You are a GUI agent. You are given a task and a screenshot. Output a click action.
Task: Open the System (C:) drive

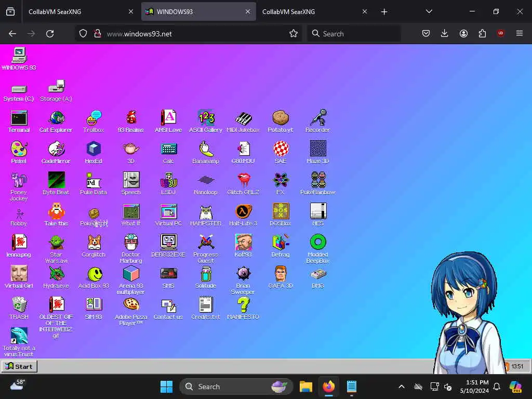click(x=19, y=92)
